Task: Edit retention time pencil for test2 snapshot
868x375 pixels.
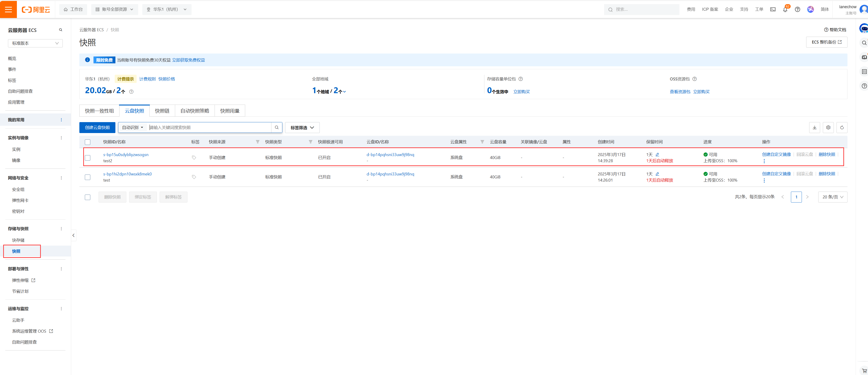Action: (657, 154)
